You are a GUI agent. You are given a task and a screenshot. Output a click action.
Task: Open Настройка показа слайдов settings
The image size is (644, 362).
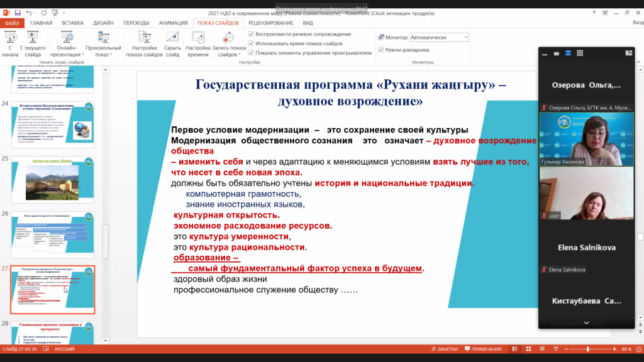click(144, 43)
